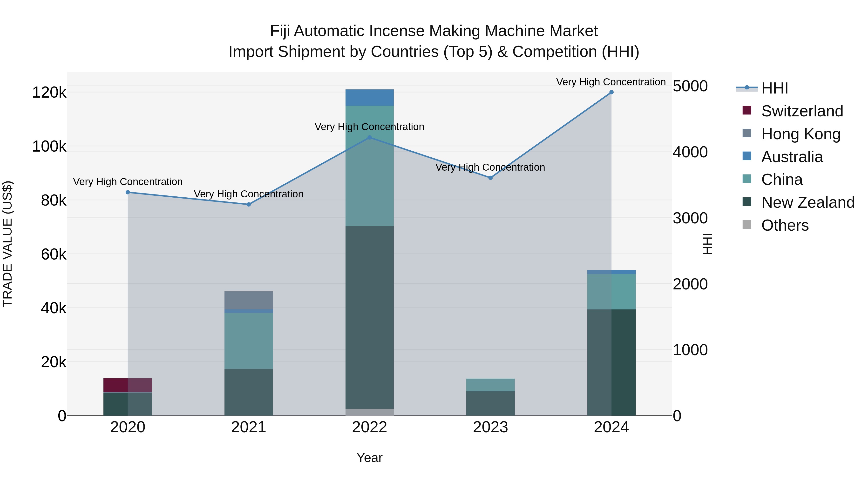
Task: Click the HHI line marker for 2022
Action: click(370, 137)
